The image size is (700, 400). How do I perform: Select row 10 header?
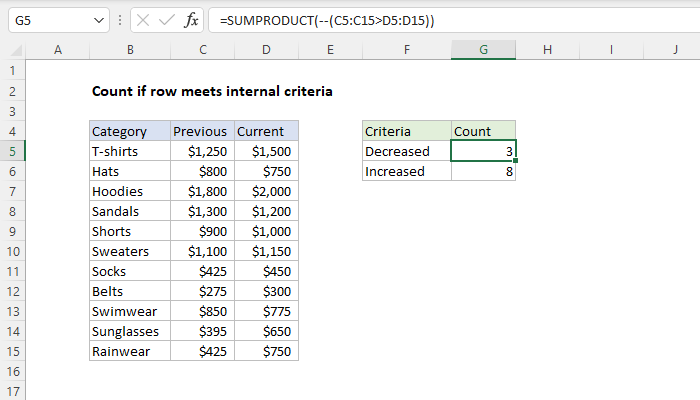13,251
